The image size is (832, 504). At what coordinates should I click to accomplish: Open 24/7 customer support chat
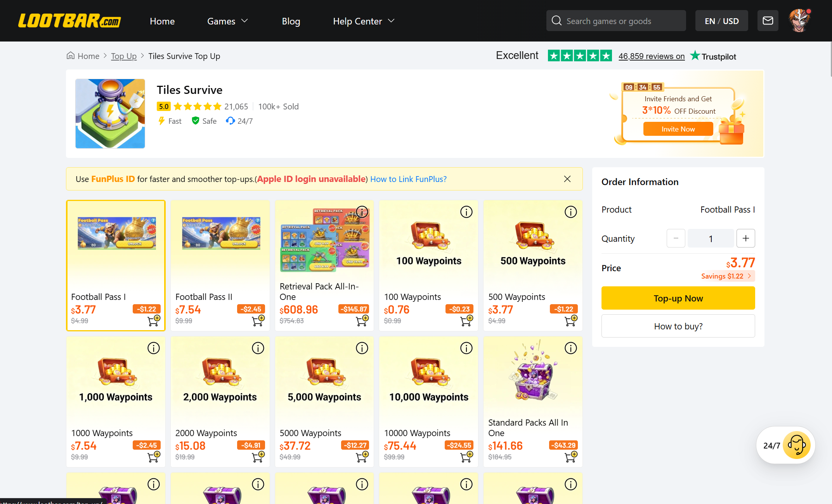click(x=786, y=445)
